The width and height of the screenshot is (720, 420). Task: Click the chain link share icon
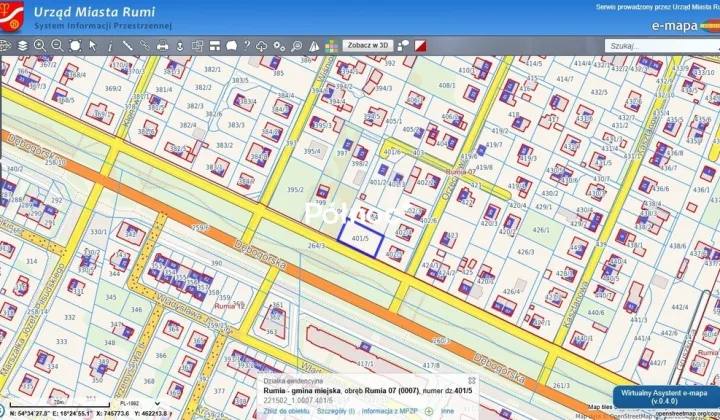coord(145,46)
